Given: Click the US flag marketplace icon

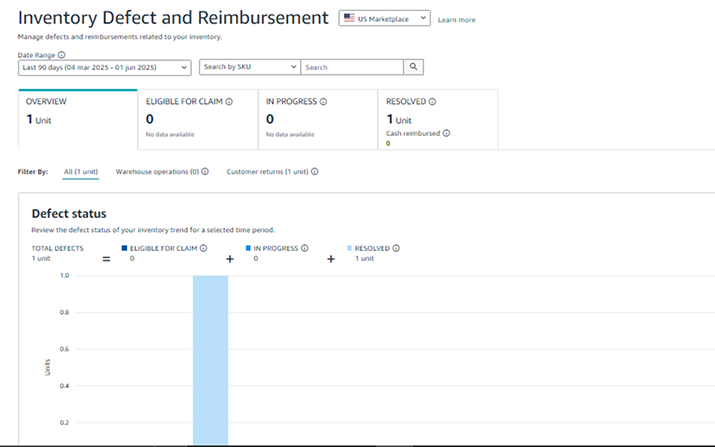Looking at the screenshot, I should [x=349, y=18].
